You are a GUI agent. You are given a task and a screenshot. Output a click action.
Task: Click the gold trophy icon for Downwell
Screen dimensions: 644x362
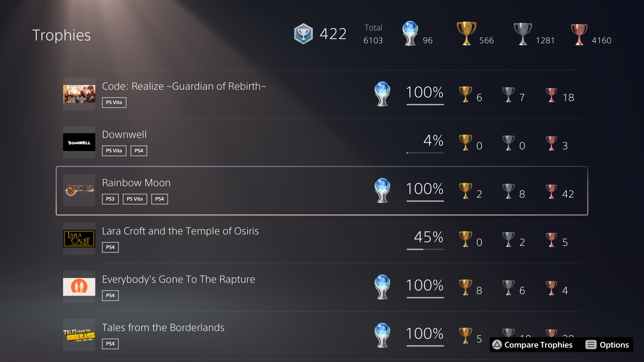[x=465, y=142]
